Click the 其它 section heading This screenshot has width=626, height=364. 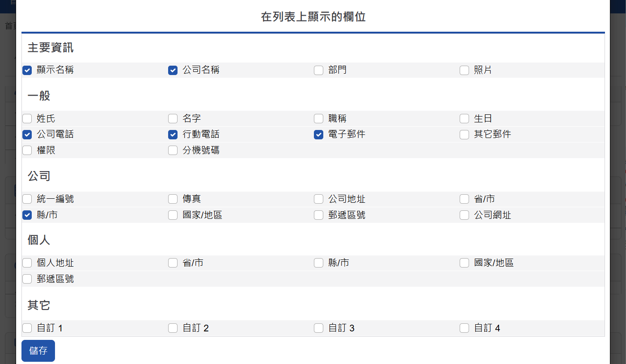39,305
